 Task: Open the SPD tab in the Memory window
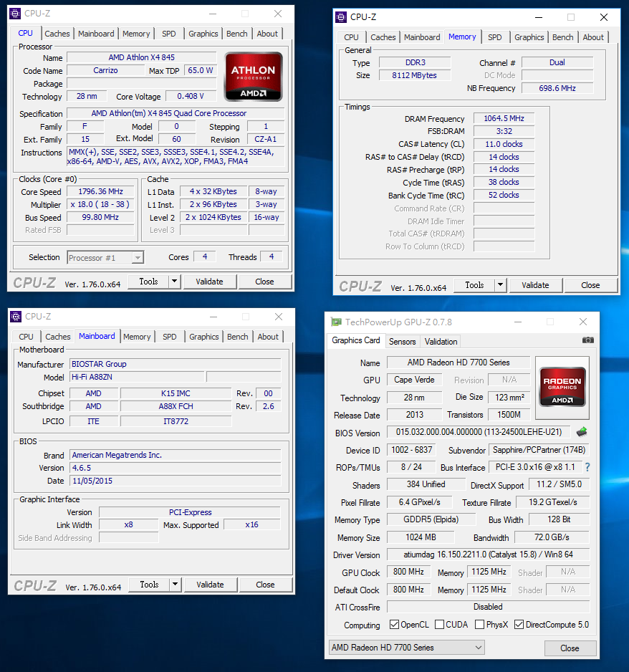click(x=495, y=37)
